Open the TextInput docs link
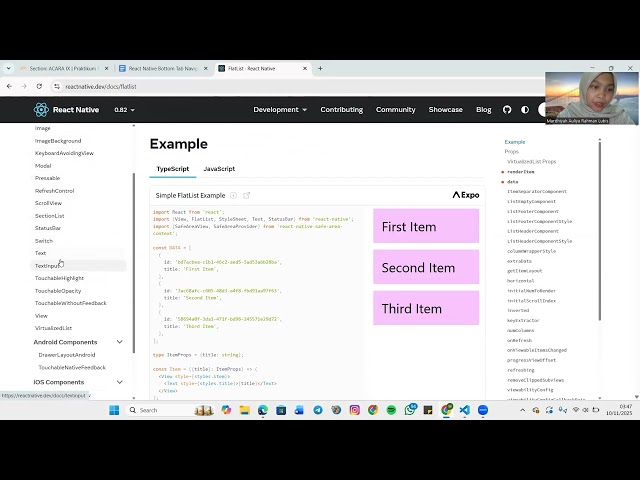The image size is (640, 480). [47, 266]
